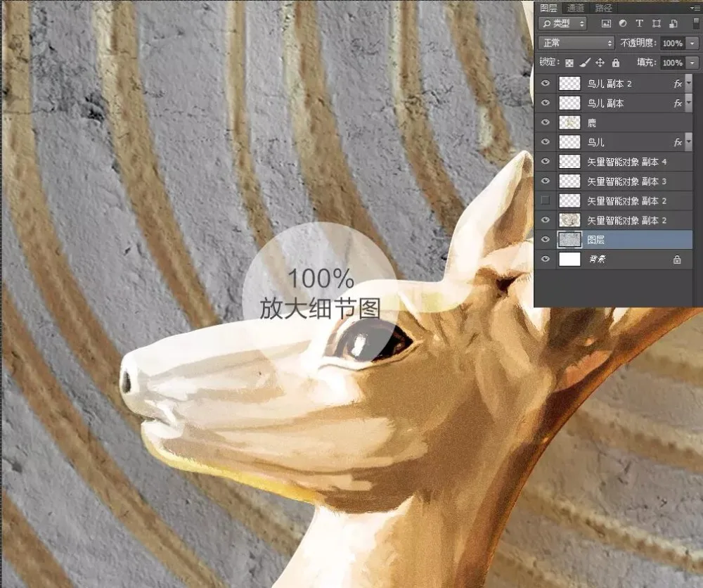Click textured thumbnail of visible 矢量智能对象 副本 2
The image size is (703, 588).
click(569, 220)
